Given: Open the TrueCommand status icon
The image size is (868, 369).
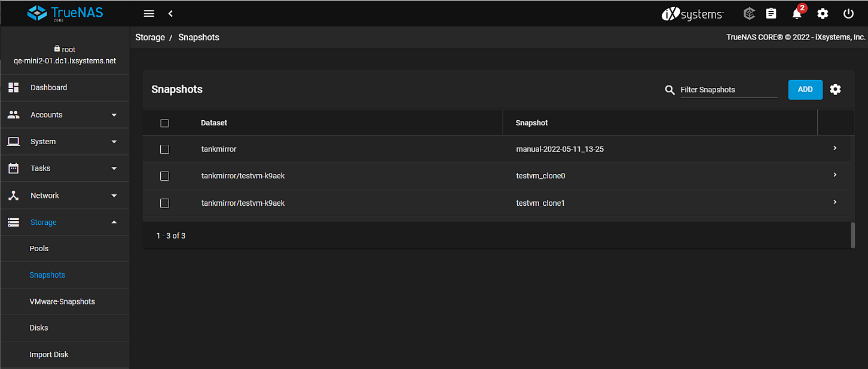Looking at the screenshot, I should [x=749, y=13].
